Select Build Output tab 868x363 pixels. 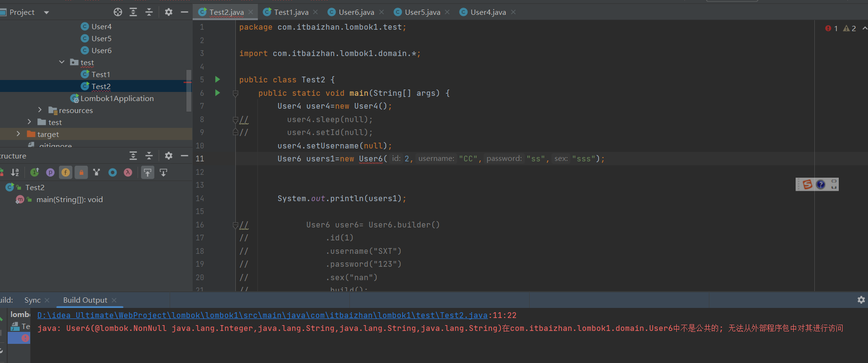85,300
